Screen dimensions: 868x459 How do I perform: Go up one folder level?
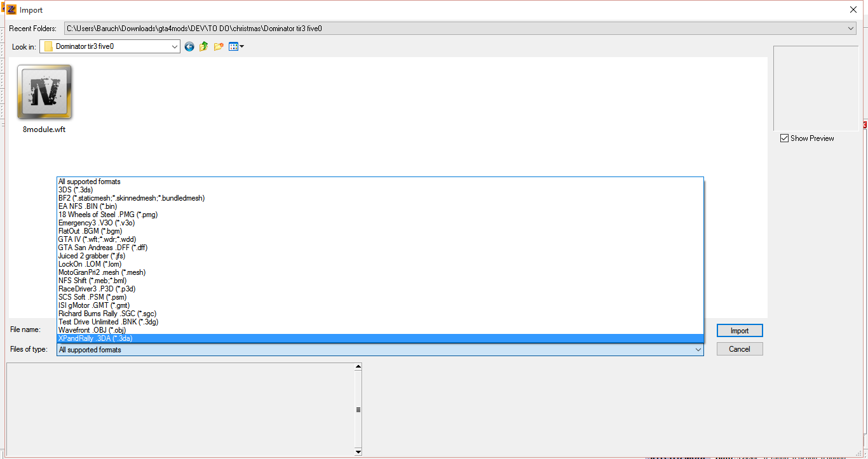pos(204,46)
